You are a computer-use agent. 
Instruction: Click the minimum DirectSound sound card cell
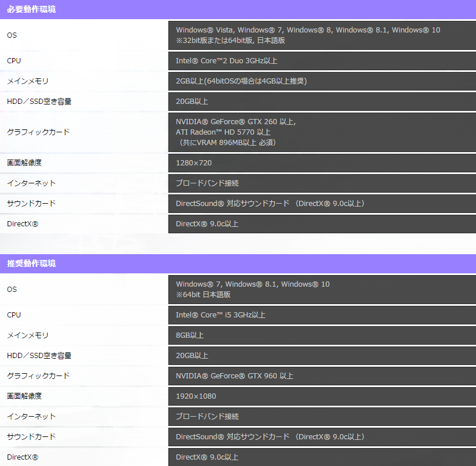coord(322,203)
